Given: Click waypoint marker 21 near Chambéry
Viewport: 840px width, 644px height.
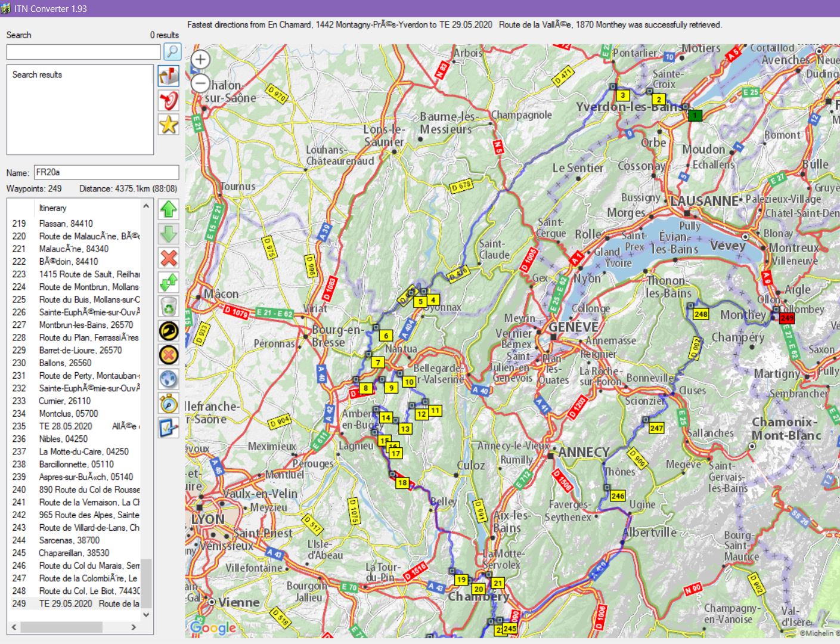Looking at the screenshot, I should pyautogui.click(x=498, y=583).
